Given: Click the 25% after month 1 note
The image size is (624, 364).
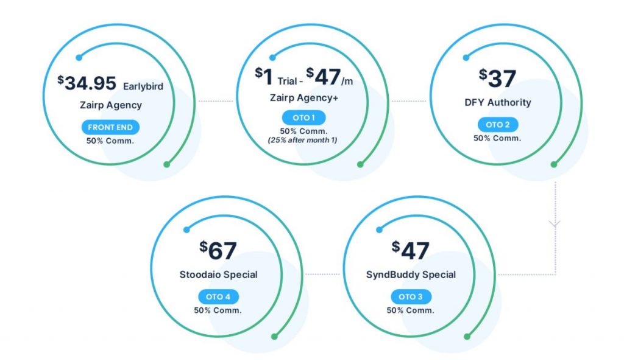Looking at the screenshot, I should pyautogui.click(x=302, y=140).
